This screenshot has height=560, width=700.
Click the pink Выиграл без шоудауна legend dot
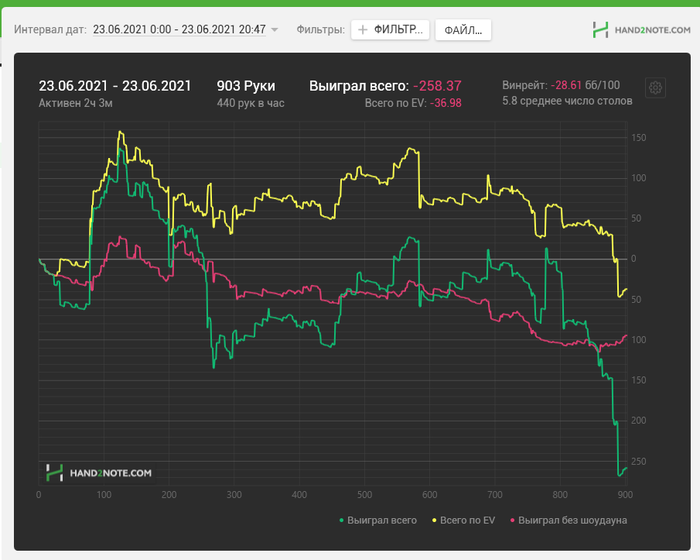[x=512, y=520]
